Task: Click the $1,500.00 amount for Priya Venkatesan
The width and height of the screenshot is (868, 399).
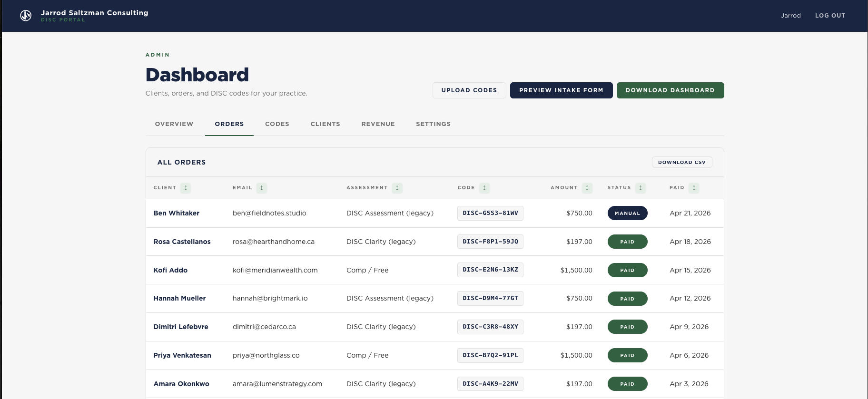Action: 576,355
